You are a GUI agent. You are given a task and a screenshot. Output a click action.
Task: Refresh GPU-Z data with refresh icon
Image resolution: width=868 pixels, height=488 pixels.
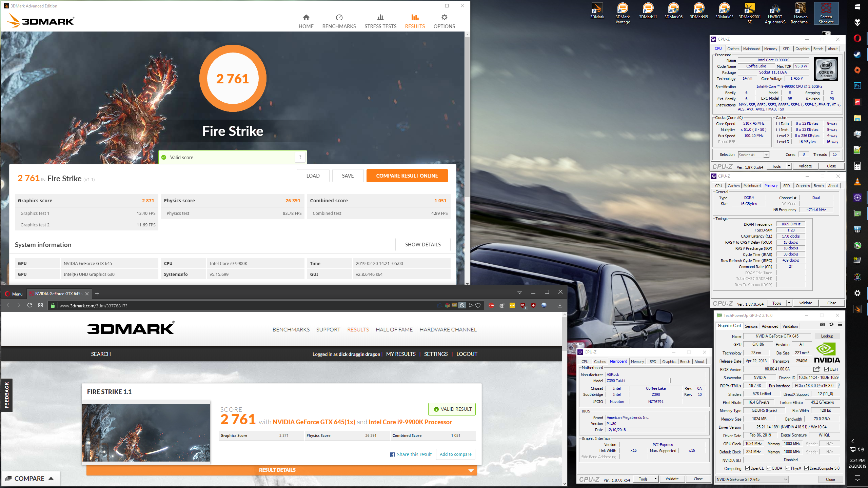point(831,324)
